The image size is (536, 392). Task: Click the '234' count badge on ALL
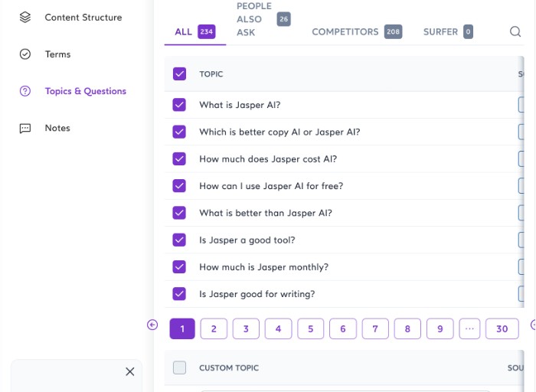pos(207,32)
